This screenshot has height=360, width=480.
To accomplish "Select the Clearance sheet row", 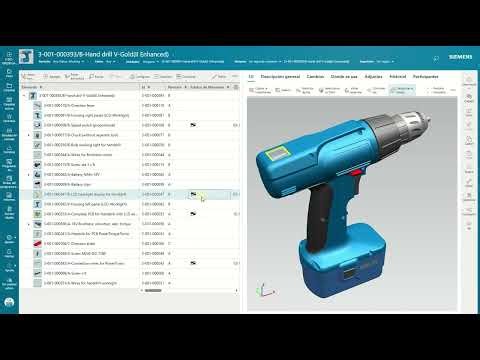I will (130, 244).
